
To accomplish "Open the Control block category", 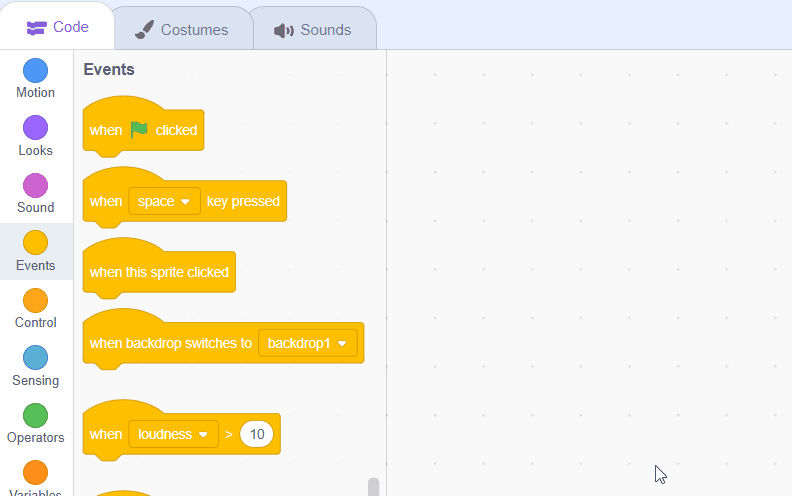I will pos(35,301).
